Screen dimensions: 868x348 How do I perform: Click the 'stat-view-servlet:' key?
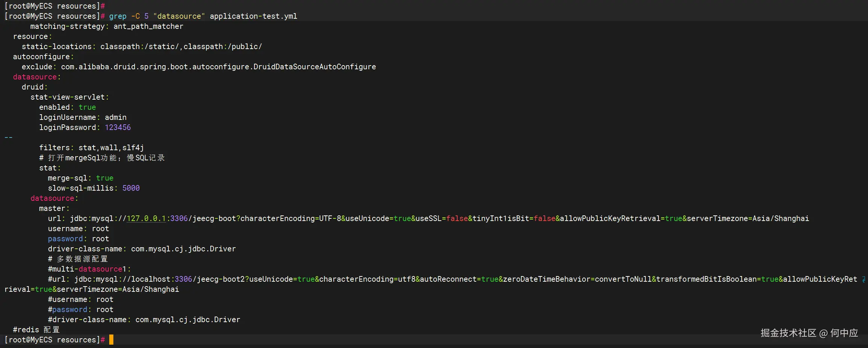pyautogui.click(x=70, y=97)
